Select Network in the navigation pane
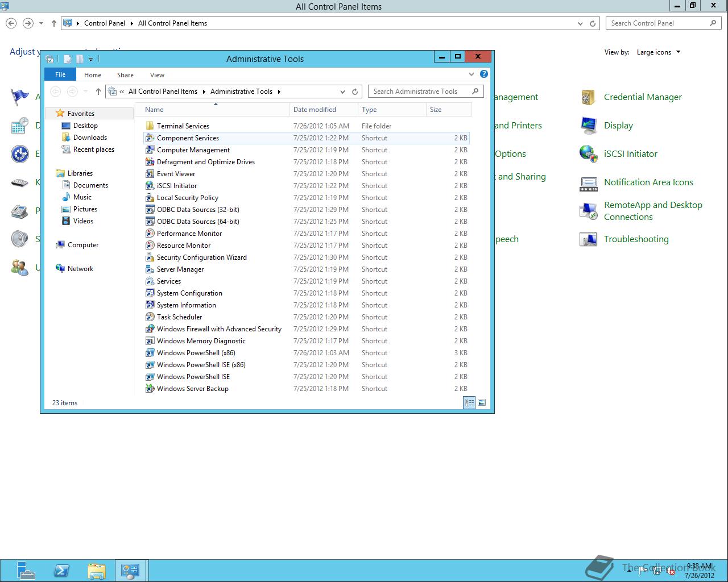Image resolution: width=728 pixels, height=582 pixels. click(x=80, y=269)
